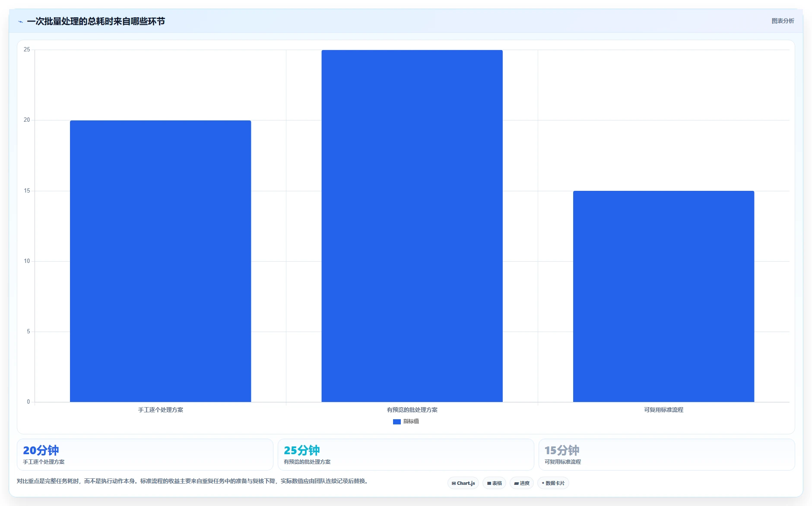Click the 指标值 legend label
Image resolution: width=812 pixels, height=506 pixels.
pyautogui.click(x=411, y=421)
